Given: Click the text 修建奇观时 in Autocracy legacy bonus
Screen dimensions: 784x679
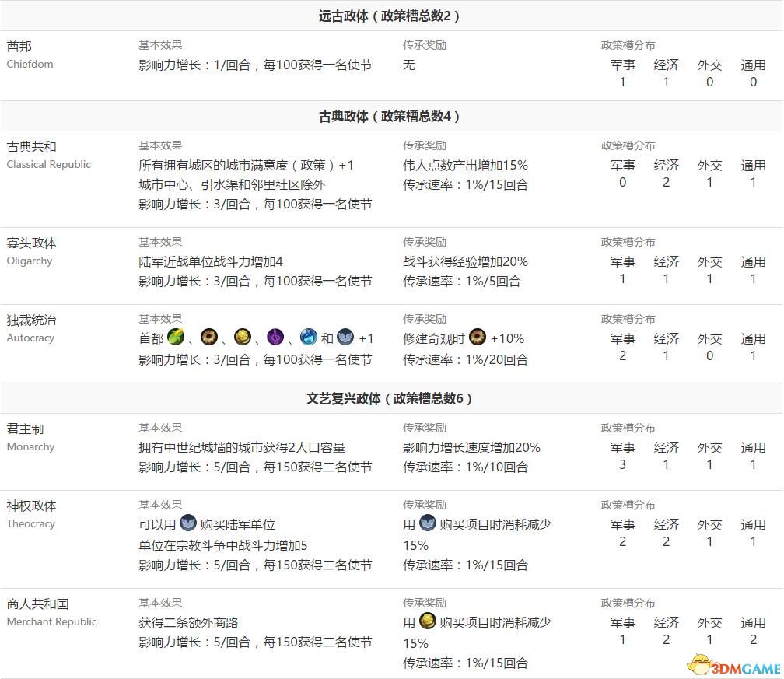Looking at the screenshot, I should pyautogui.click(x=434, y=339).
